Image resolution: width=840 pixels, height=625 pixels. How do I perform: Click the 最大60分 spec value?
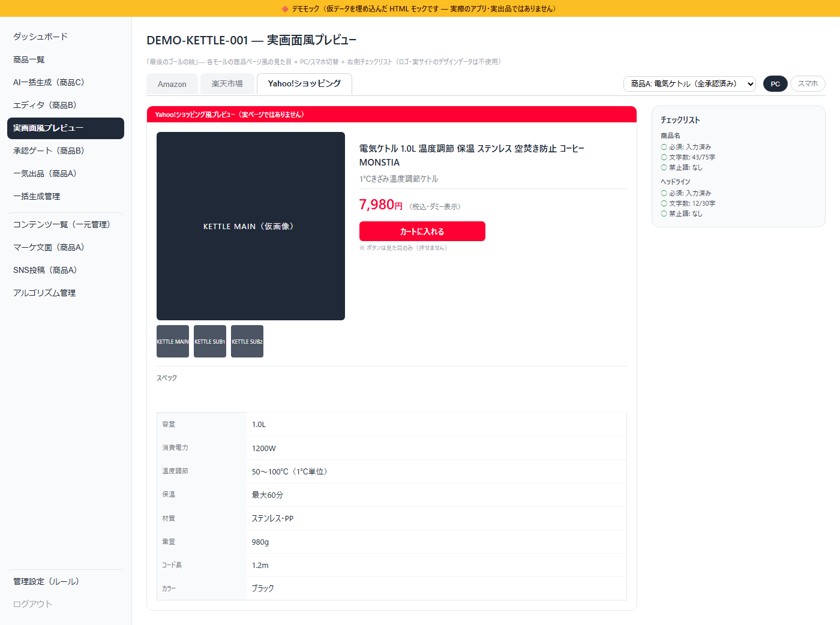(x=268, y=495)
